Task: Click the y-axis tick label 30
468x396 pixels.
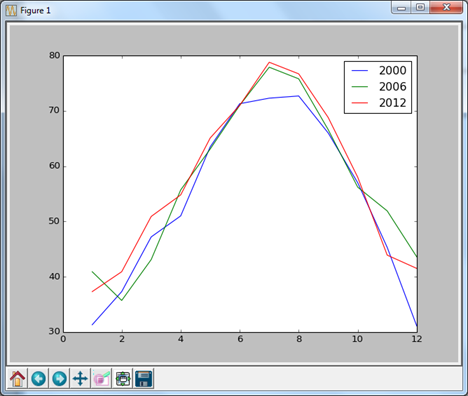Action: click(x=55, y=332)
